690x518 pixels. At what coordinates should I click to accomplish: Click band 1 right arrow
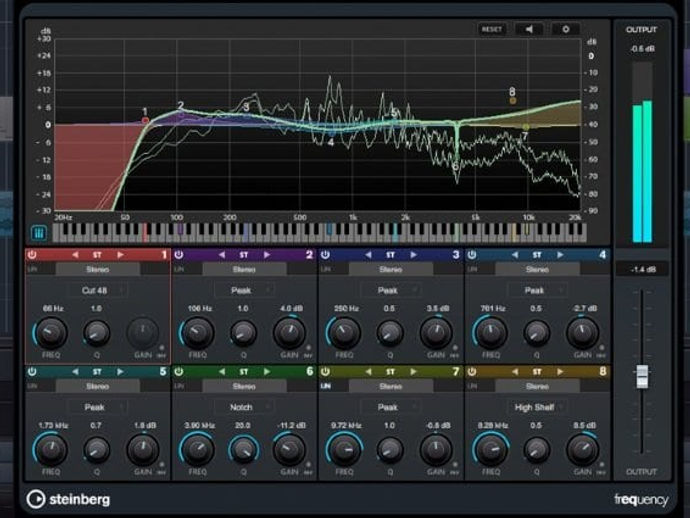pyautogui.click(x=120, y=254)
